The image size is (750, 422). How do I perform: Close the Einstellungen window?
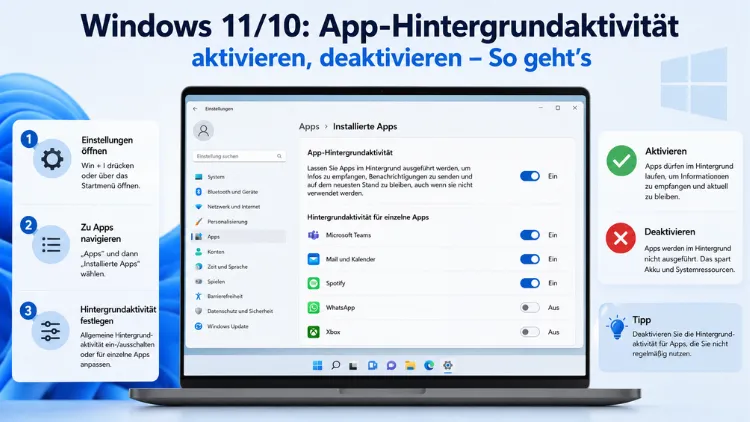[x=575, y=108]
